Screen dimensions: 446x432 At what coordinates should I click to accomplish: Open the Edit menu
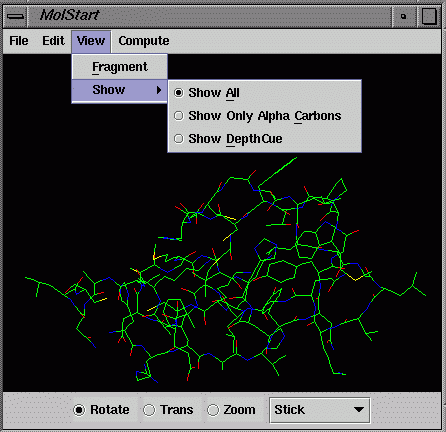click(53, 41)
